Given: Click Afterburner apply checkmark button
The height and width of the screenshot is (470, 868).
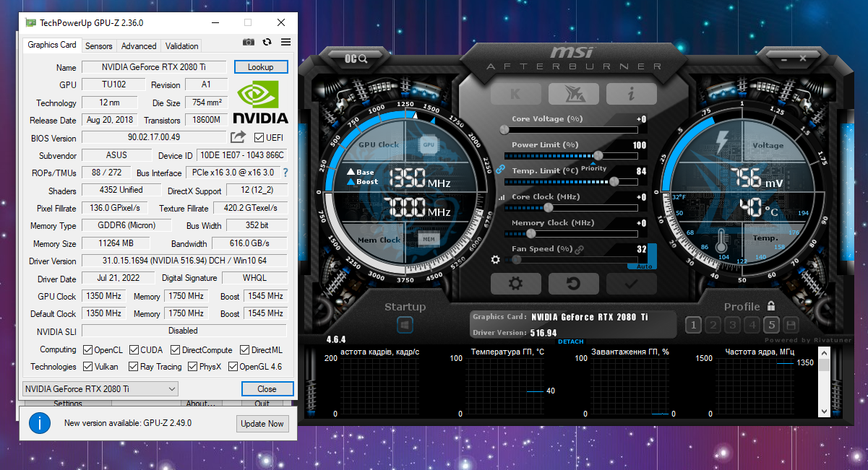Looking at the screenshot, I should coord(631,283).
